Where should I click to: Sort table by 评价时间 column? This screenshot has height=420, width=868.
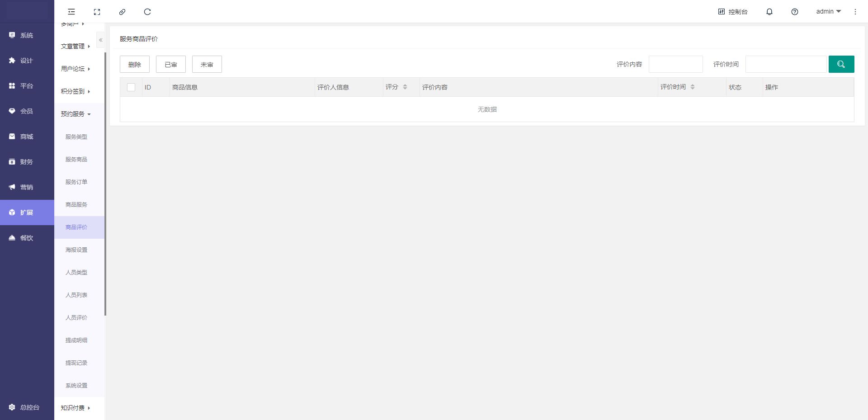pos(692,87)
